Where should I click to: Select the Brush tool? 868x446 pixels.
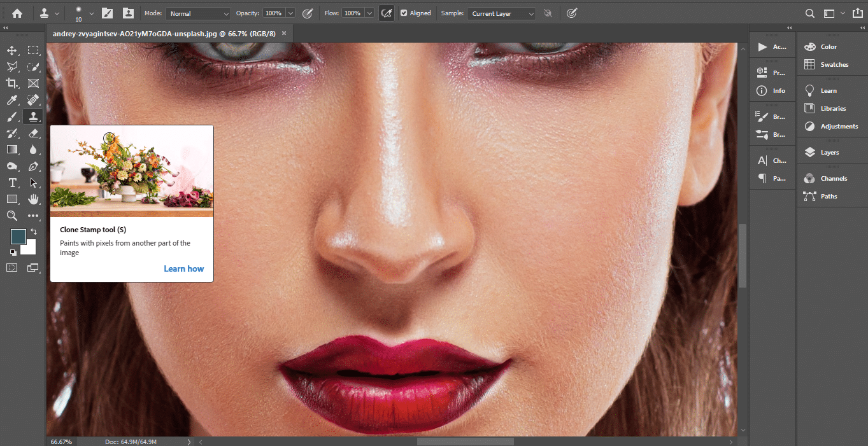11,116
